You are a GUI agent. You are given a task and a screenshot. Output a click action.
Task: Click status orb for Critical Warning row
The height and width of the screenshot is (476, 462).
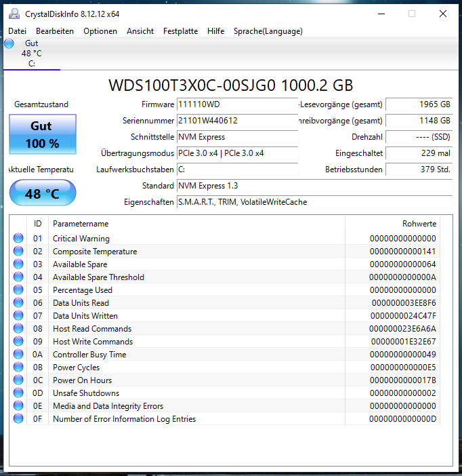(x=18, y=238)
